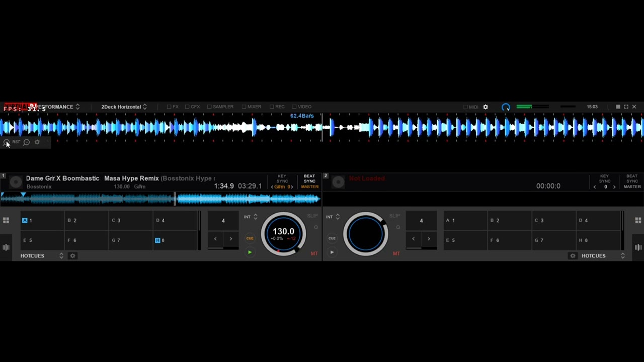The image size is (644, 362).
Task: Hit the CUE button on deck 2
Action: (x=332, y=238)
